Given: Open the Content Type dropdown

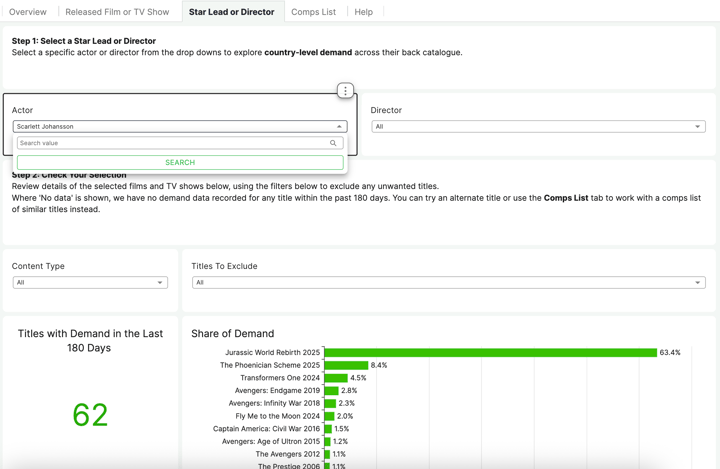Looking at the screenshot, I should pos(159,283).
